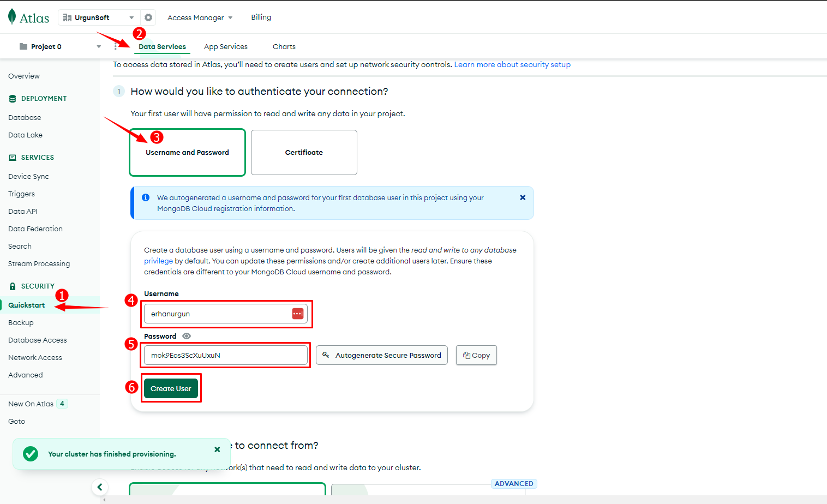The image size is (827, 504).
Task: Click the authenticate your connection heading
Action: (259, 91)
